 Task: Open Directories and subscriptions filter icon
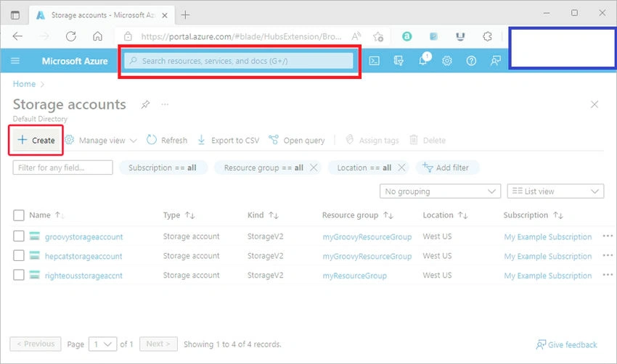(399, 60)
